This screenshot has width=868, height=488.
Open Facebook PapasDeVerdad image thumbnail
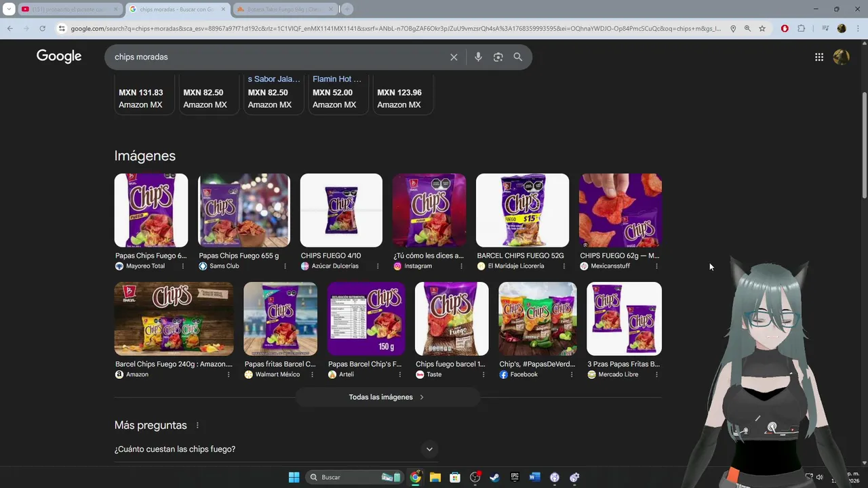pyautogui.click(x=538, y=319)
